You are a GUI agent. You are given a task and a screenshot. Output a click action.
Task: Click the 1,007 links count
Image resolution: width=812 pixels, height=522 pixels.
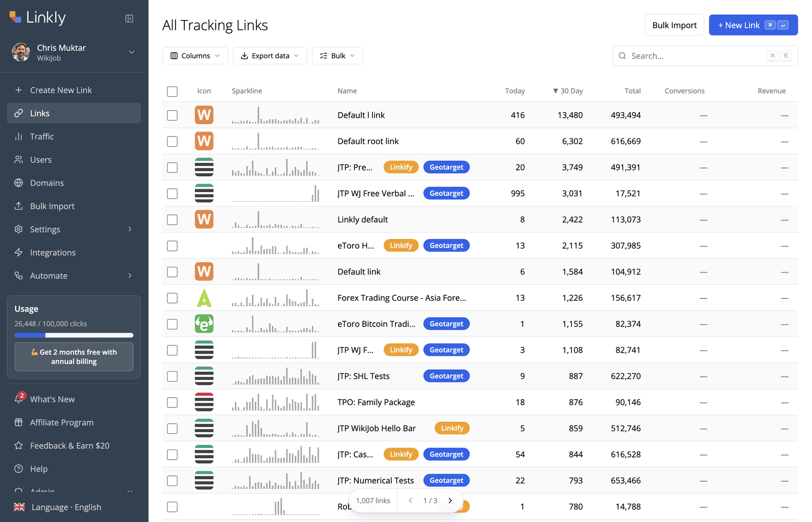pos(373,501)
